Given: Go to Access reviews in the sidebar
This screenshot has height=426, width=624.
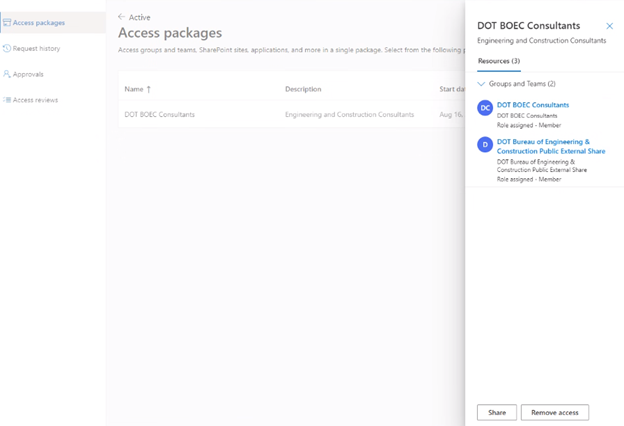Looking at the screenshot, I should click(x=35, y=100).
